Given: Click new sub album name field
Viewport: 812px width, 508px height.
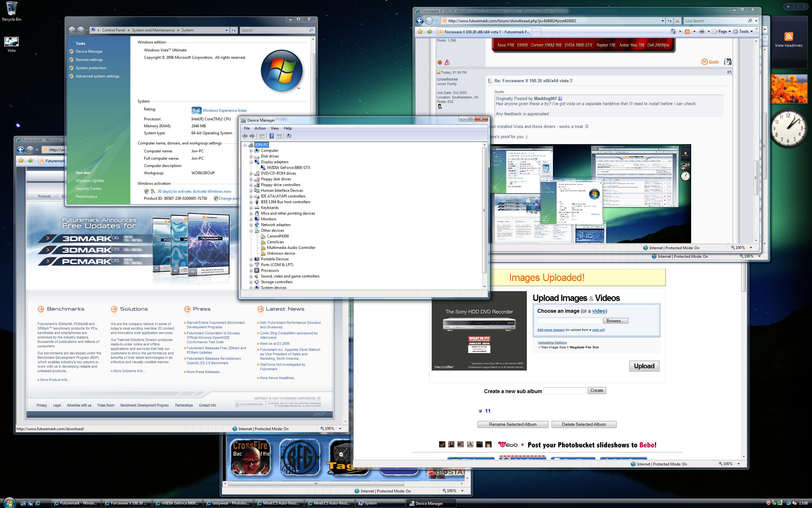Looking at the screenshot, I should coord(565,391).
